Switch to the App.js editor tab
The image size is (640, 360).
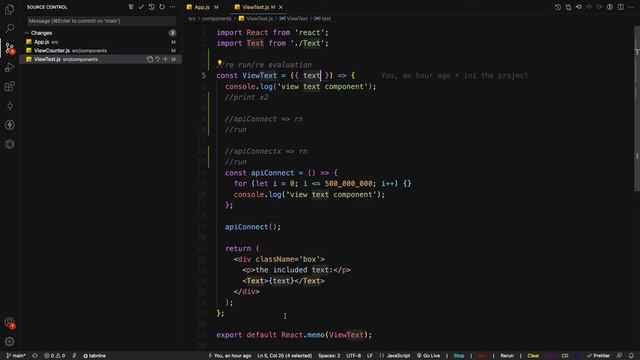point(202,7)
